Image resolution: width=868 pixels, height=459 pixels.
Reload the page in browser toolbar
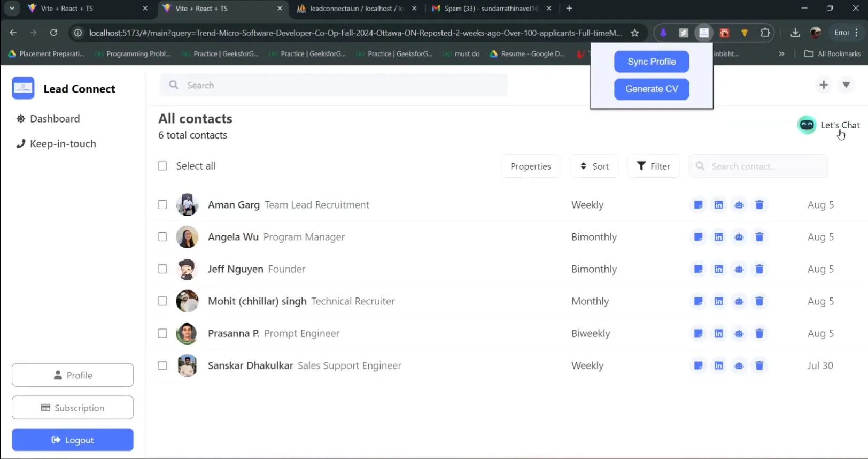[x=53, y=33]
